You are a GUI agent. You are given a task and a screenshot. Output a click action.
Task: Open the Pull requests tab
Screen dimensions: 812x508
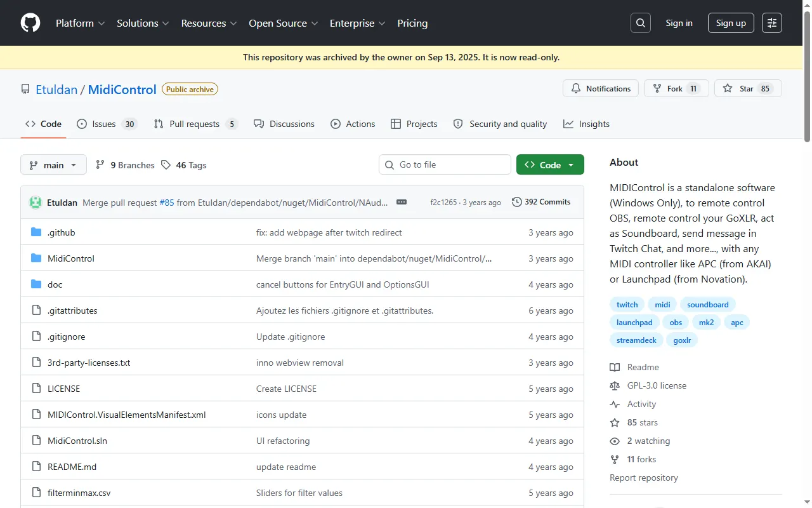pos(195,124)
